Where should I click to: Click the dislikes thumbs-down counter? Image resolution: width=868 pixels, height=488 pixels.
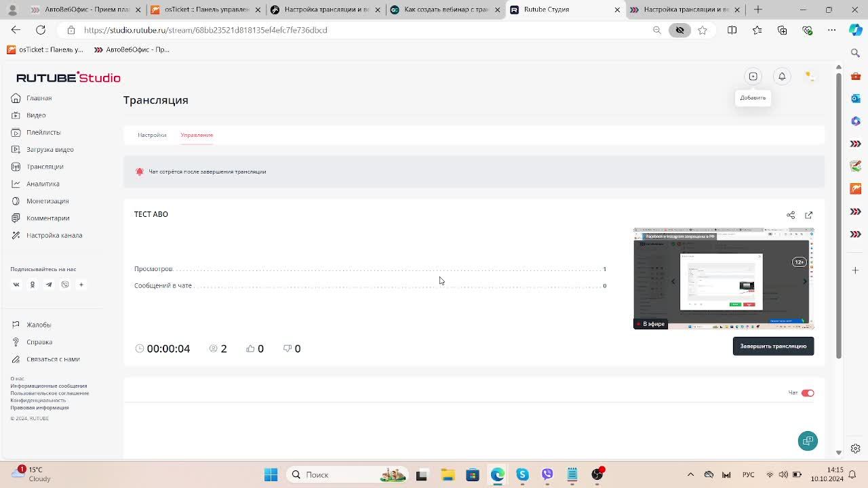pyautogui.click(x=292, y=348)
